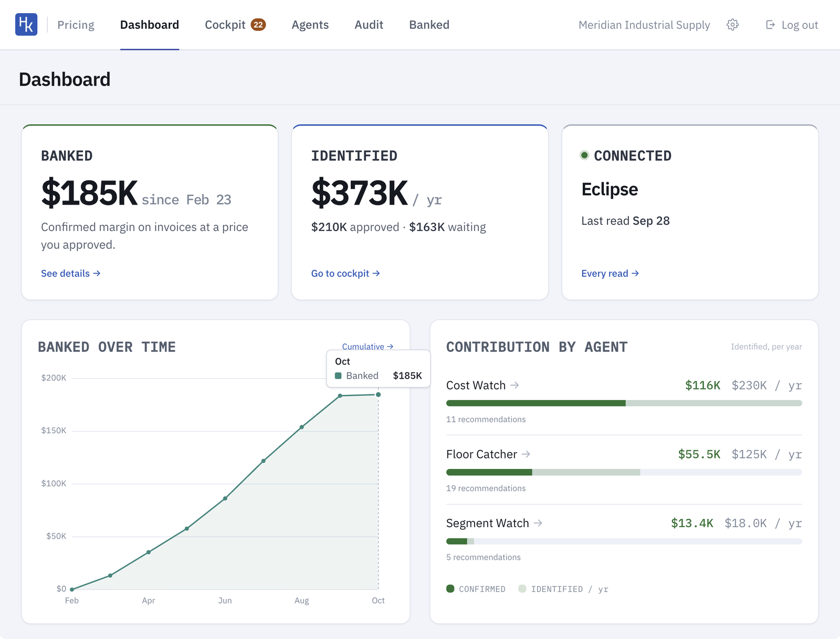Click the Confirmed legend swatch
This screenshot has width=840, height=639.
450,589
